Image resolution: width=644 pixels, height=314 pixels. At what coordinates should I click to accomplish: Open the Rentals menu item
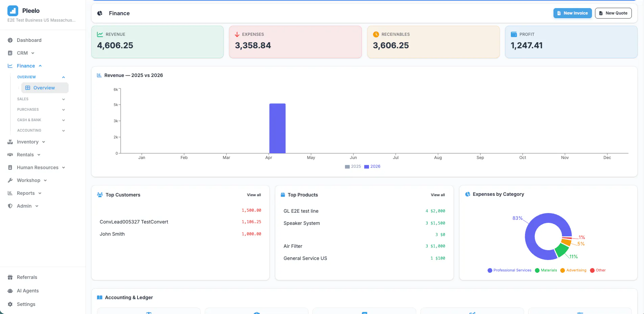25,155
